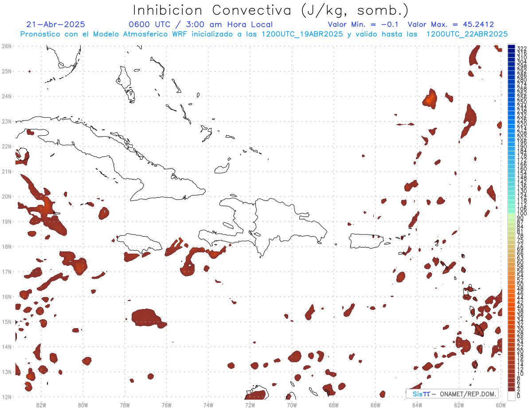Click the 68W longitude label
This screenshot has height=411, width=532.
[x=333, y=404]
